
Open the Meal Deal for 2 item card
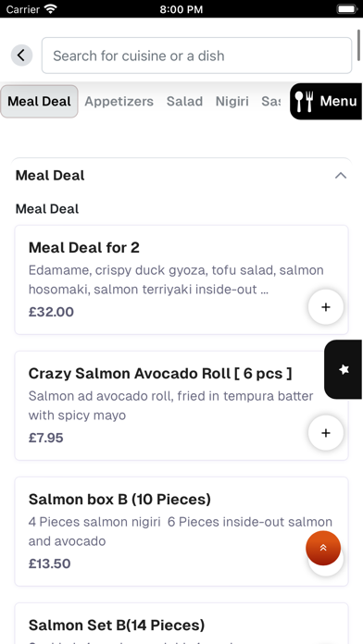[181, 279]
